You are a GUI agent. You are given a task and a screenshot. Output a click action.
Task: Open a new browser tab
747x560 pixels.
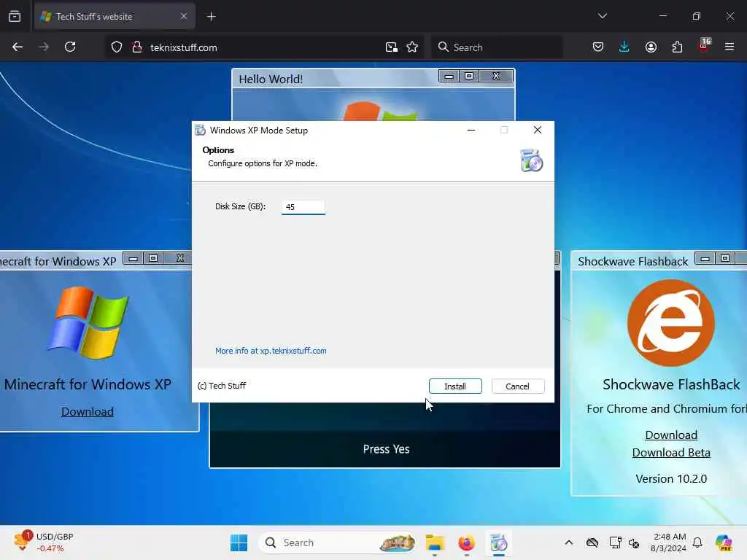(211, 17)
